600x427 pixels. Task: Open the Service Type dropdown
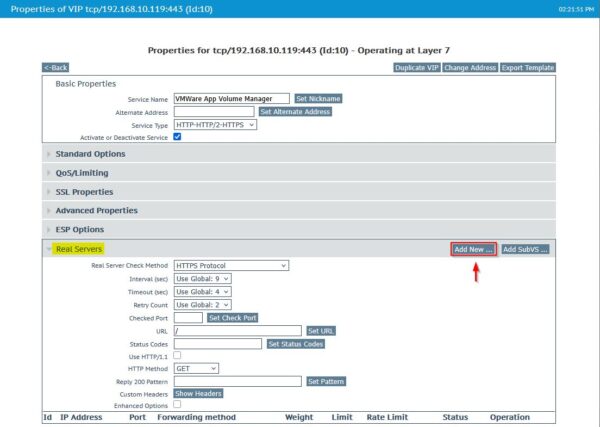(x=215, y=125)
